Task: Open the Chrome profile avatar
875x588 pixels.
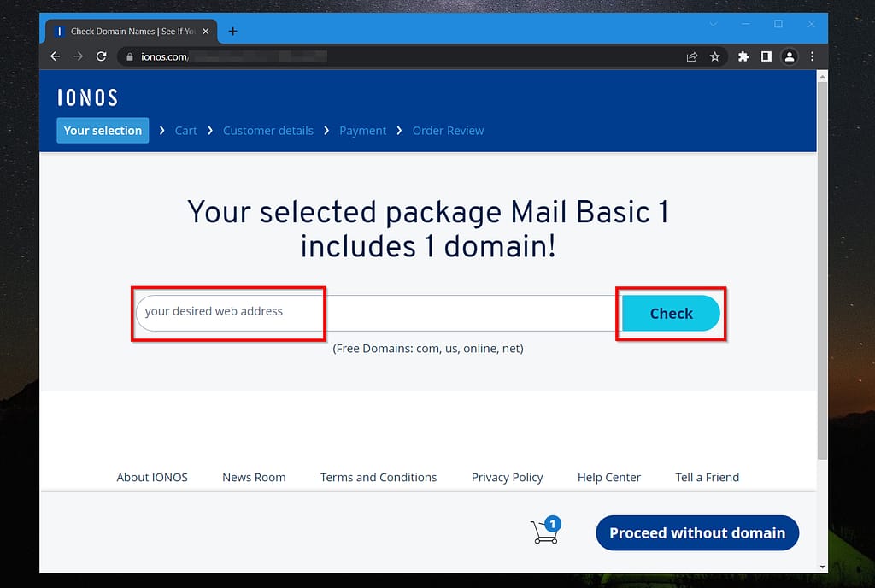Action: click(789, 56)
